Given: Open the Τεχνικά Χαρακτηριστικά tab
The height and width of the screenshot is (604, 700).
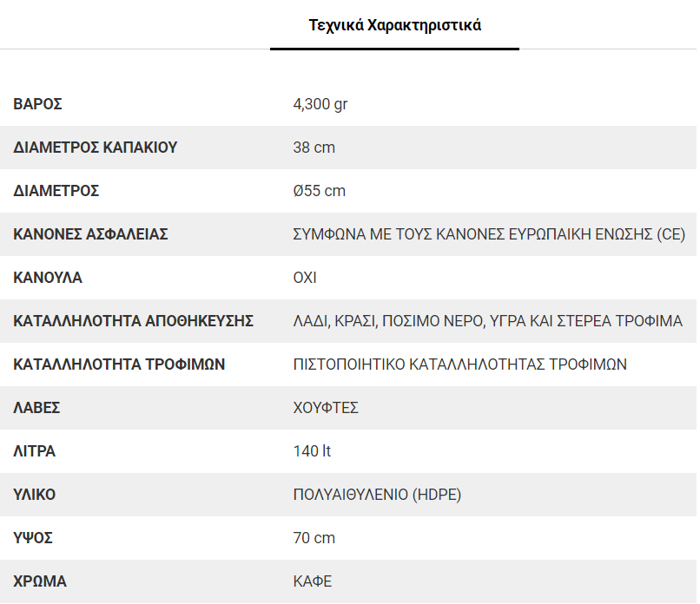Looking at the screenshot, I should click(394, 25).
